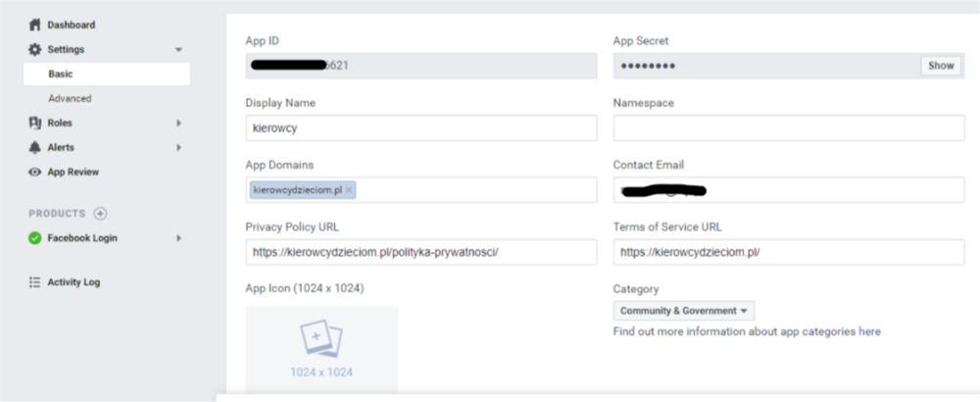Open app categories info 'here' link
The width and height of the screenshot is (980, 402).
click(x=869, y=331)
